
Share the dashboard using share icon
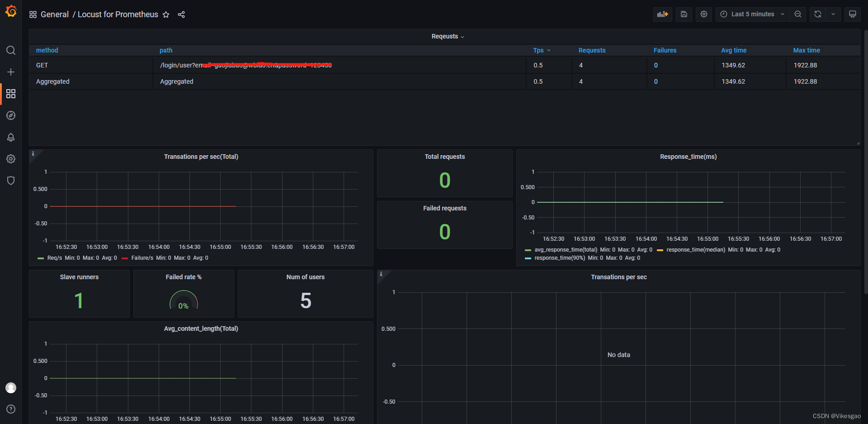181,14
